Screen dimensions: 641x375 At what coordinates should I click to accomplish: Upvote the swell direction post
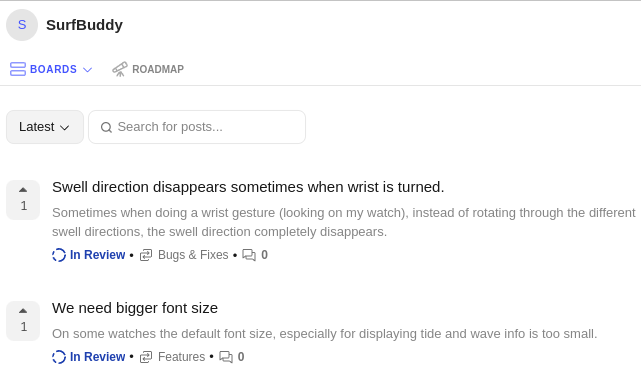pos(23,200)
